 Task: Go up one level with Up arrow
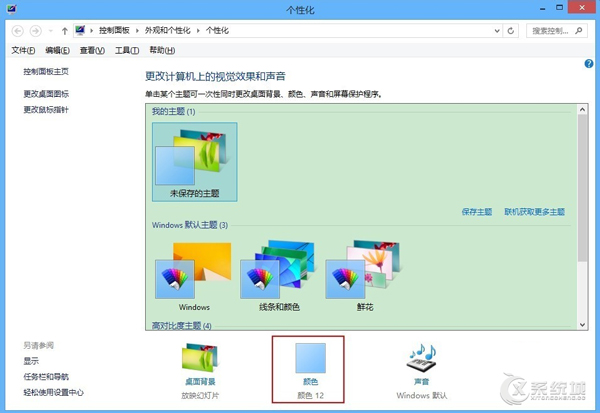coord(64,31)
